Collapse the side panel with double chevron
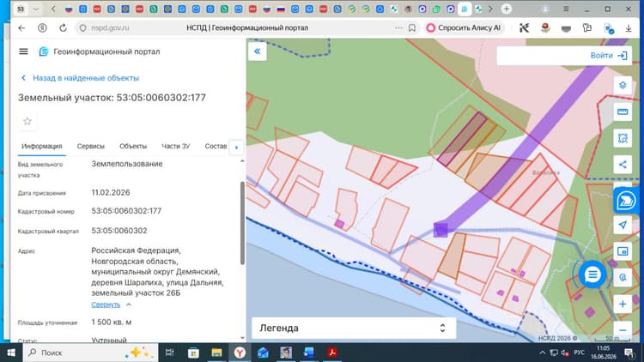This screenshot has width=644, height=362. 257,51
